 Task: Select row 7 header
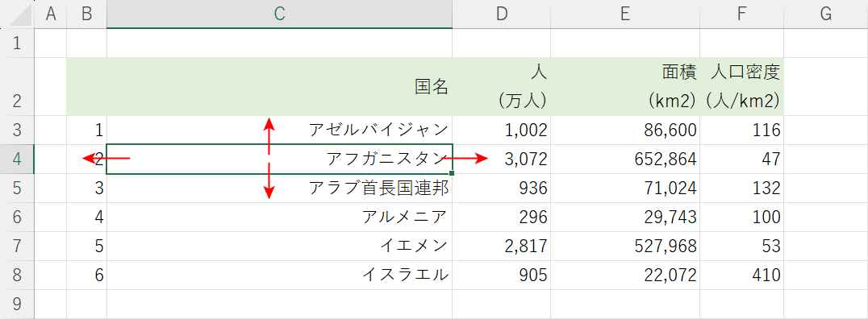[17, 246]
